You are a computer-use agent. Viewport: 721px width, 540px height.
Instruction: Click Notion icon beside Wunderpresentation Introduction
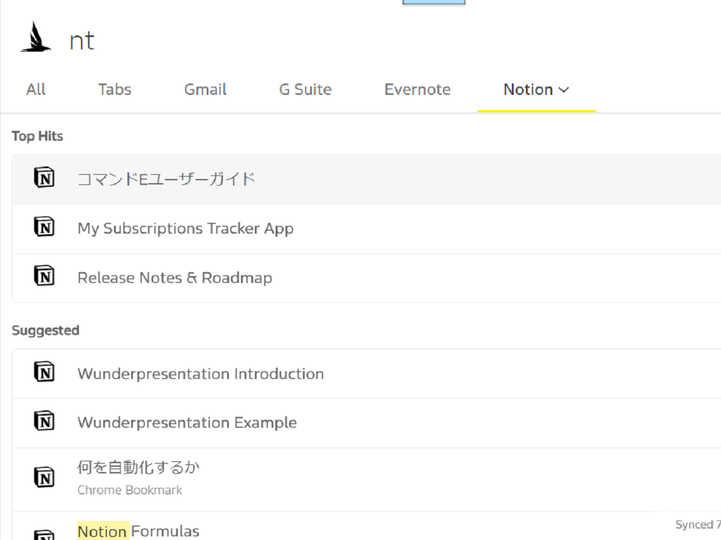click(x=44, y=372)
